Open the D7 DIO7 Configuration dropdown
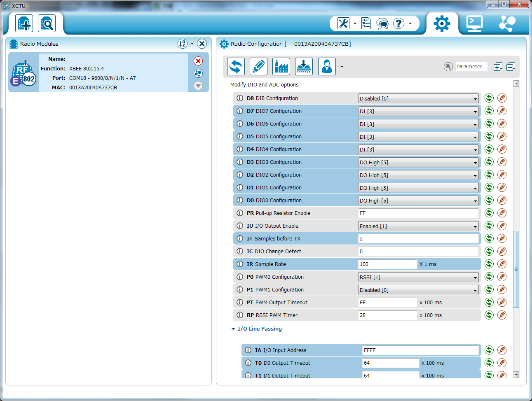This screenshot has height=401, width=532. pyautogui.click(x=418, y=111)
